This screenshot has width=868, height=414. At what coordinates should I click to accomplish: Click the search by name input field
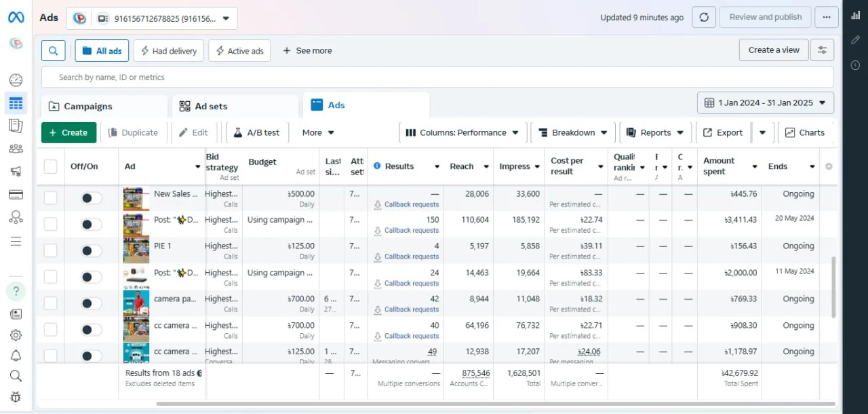(x=437, y=77)
